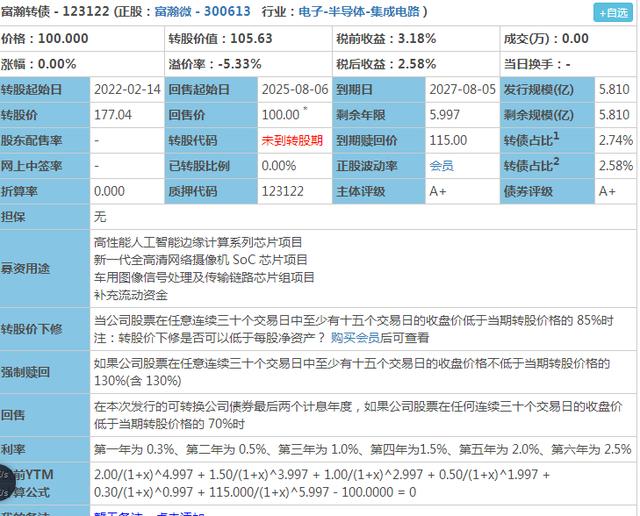Click the dark circular overlay widget

pos(5,483)
